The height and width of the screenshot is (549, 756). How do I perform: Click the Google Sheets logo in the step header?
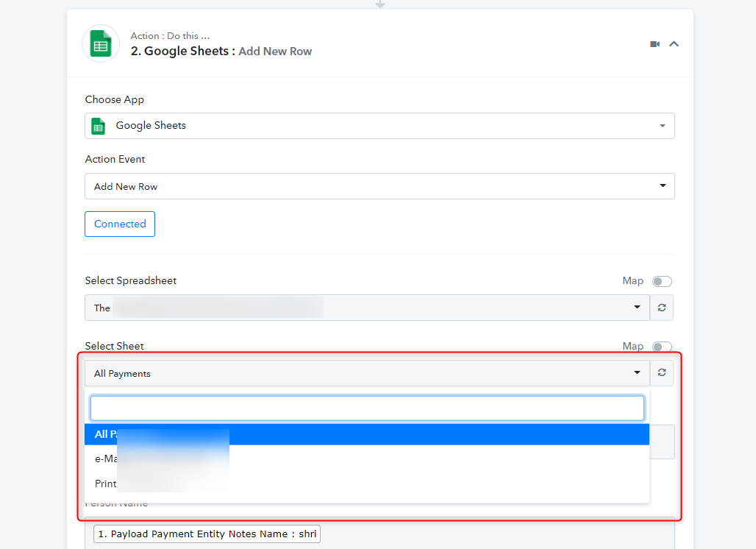[101, 43]
